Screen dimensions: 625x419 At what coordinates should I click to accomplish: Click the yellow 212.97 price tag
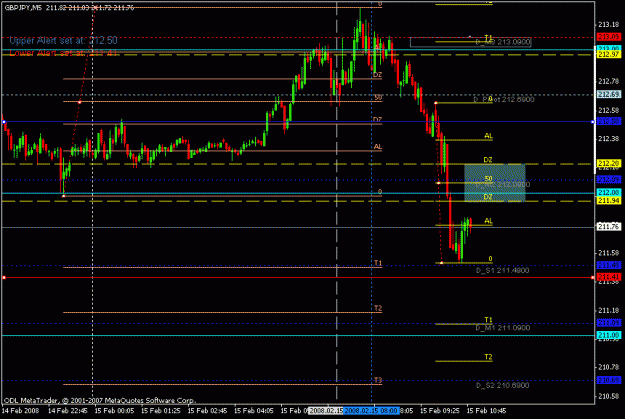coord(608,54)
